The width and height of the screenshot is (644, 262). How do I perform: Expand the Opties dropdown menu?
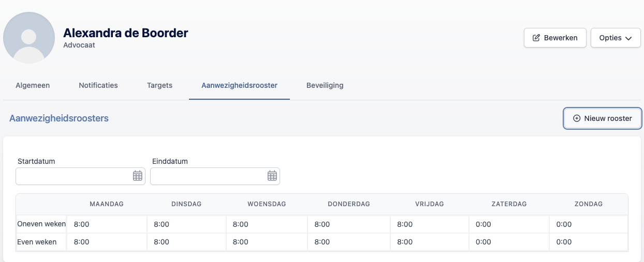tap(616, 38)
